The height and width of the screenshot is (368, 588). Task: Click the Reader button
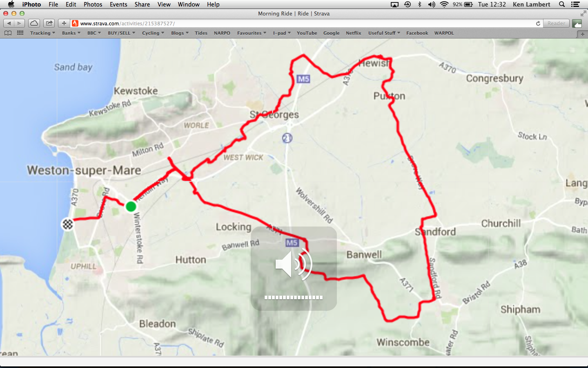pos(556,23)
